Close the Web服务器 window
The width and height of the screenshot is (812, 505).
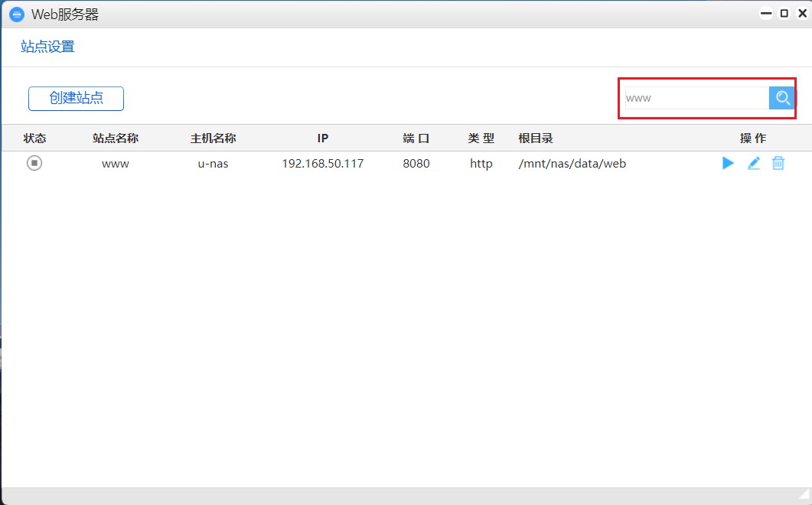coord(802,14)
